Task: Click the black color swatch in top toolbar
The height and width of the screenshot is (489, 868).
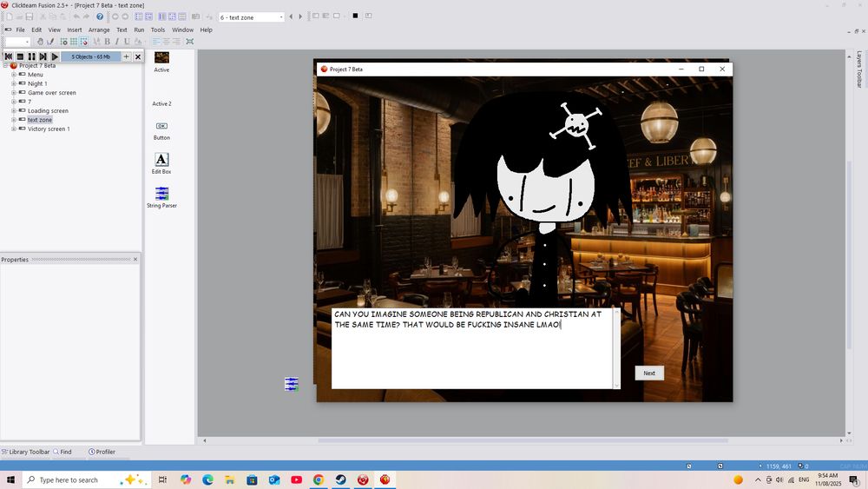Action: pos(355,16)
